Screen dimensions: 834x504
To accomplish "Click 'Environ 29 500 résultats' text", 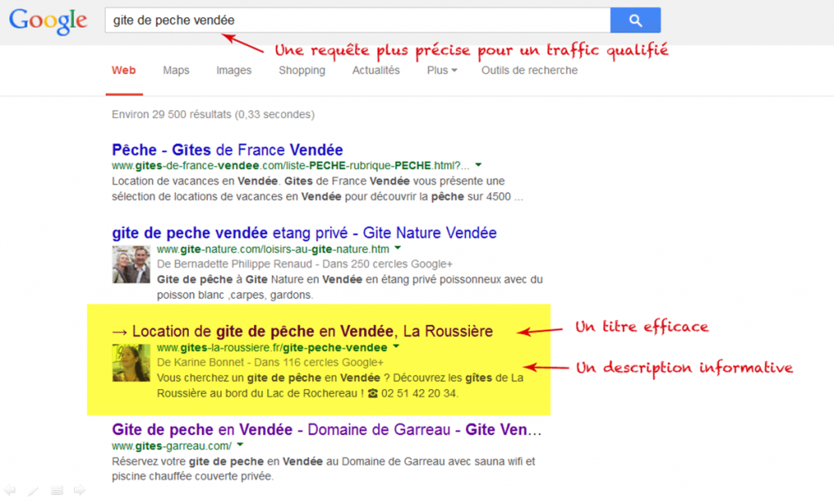I will point(171,115).
